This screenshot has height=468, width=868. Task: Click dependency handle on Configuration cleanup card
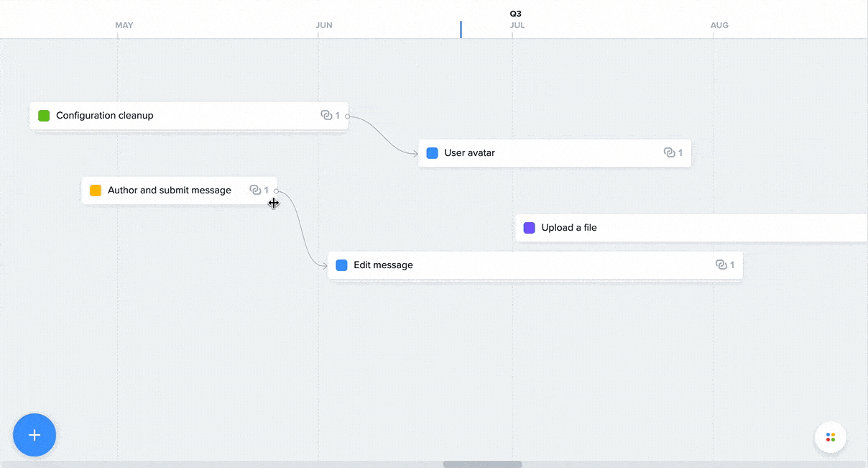tap(347, 116)
